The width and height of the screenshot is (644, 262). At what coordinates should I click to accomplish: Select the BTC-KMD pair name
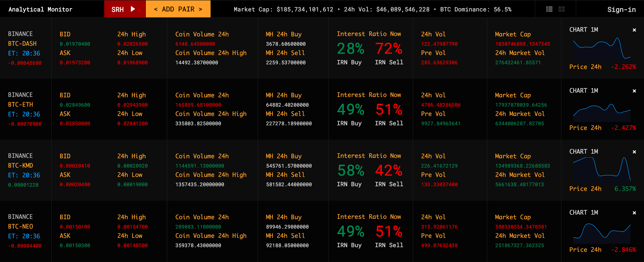coord(21,165)
